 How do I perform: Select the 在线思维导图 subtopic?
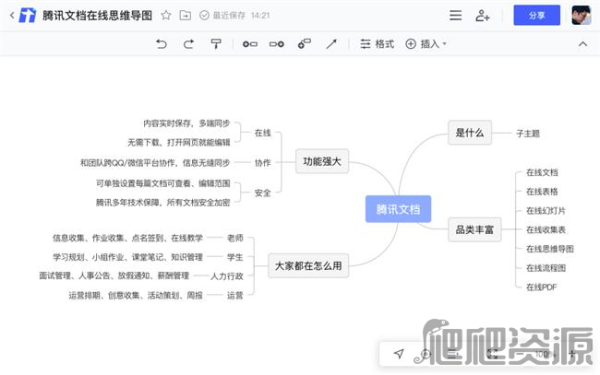pos(550,249)
